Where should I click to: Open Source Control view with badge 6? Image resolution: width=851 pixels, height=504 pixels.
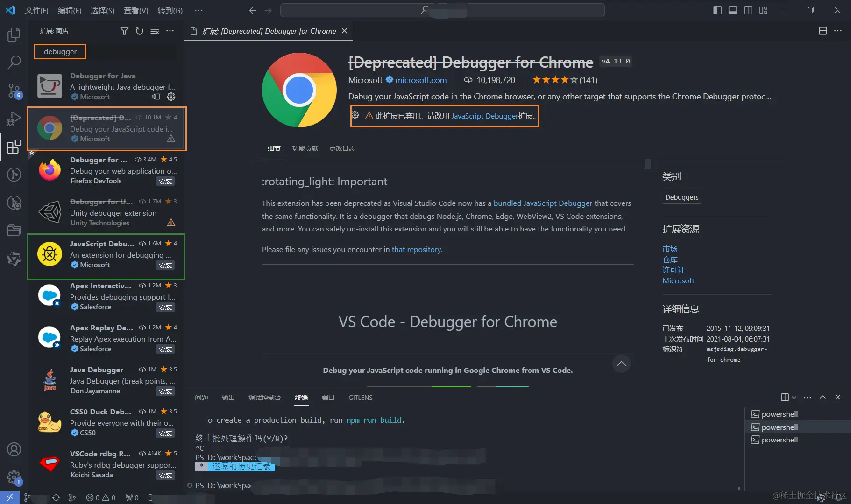pos(14,91)
